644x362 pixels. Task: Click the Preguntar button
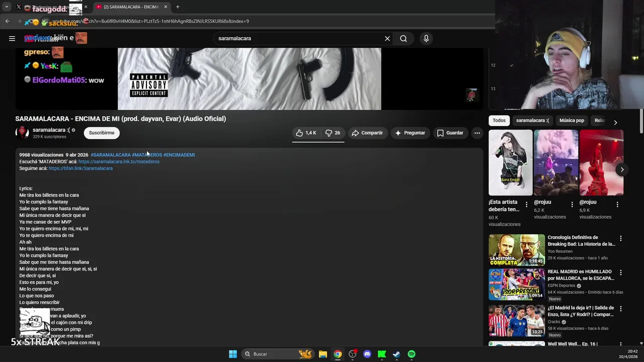[x=411, y=133]
